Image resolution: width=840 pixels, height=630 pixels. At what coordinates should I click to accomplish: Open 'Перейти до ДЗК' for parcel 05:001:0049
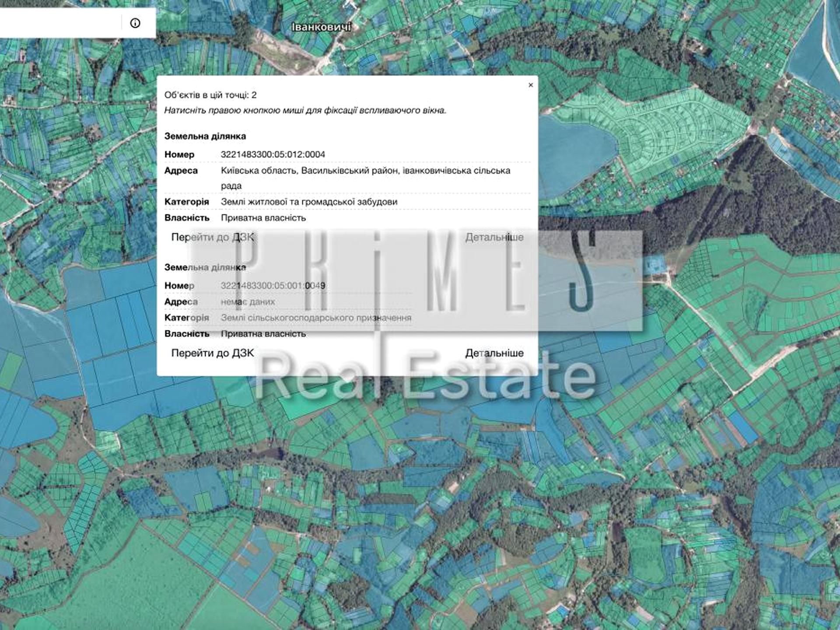[x=212, y=353]
